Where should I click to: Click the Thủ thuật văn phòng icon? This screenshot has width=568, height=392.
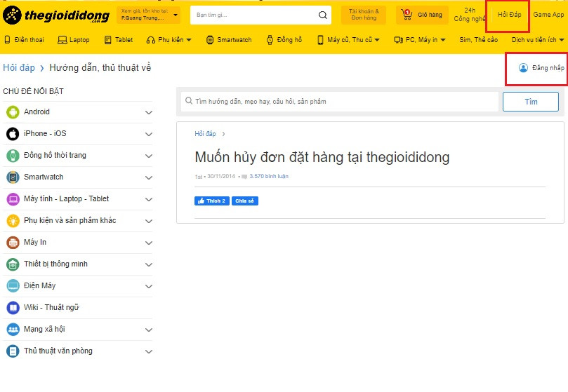click(x=13, y=351)
